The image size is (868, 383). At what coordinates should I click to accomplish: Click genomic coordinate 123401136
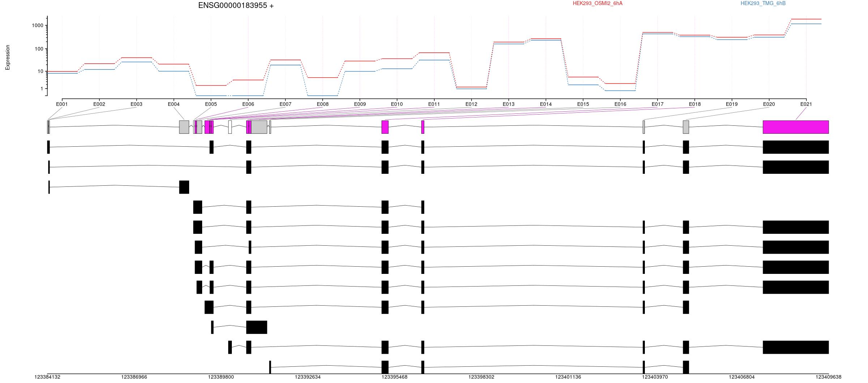click(x=568, y=377)
